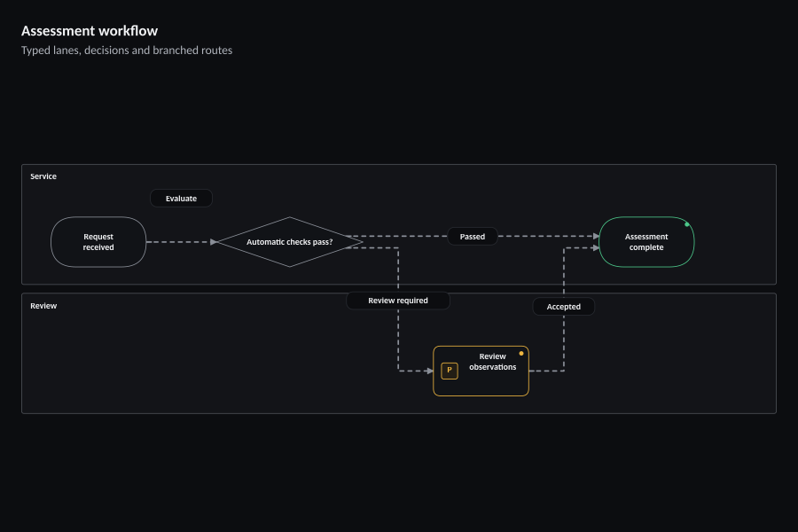The width and height of the screenshot is (798, 532).
Task: Click the P badge icon on Review observations
Action: [x=450, y=371]
